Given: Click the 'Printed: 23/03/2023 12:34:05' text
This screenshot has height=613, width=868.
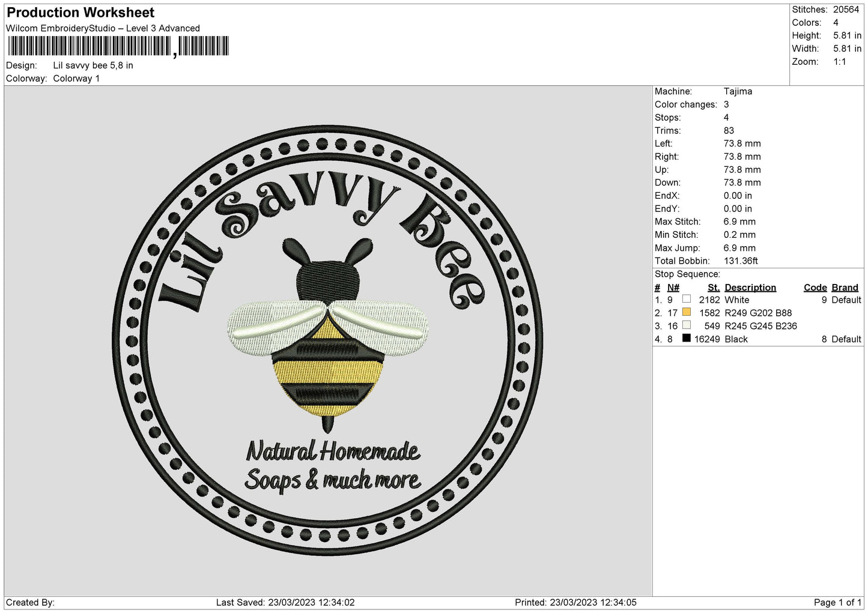Looking at the screenshot, I should click(x=575, y=603).
